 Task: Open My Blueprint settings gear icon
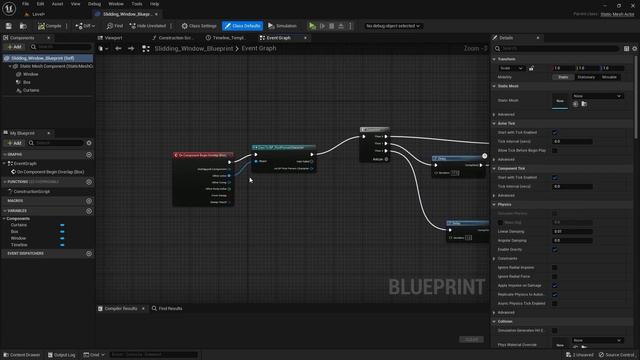pyautogui.click(x=89, y=143)
